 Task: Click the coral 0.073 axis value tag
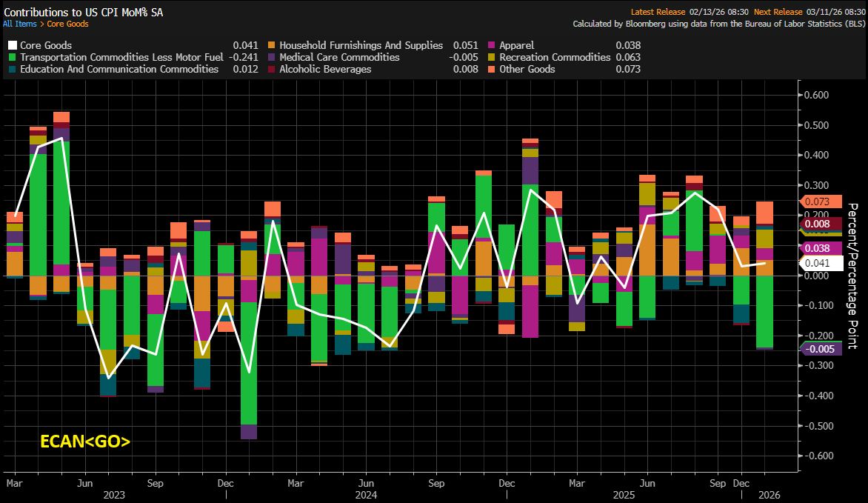[821, 201]
